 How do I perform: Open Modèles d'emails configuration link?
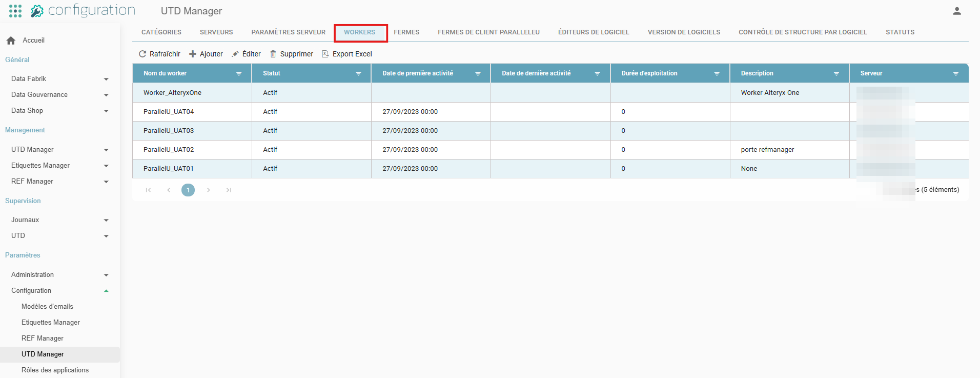pos(47,307)
